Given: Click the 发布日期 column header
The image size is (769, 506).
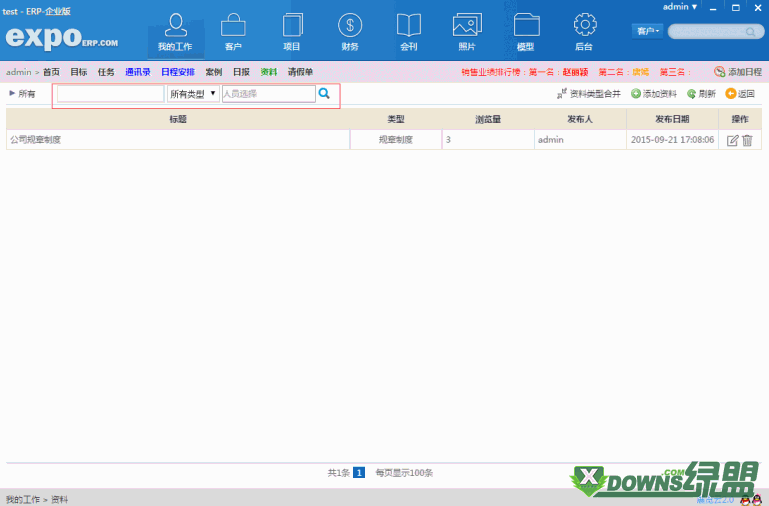Looking at the screenshot, I should tap(672, 119).
